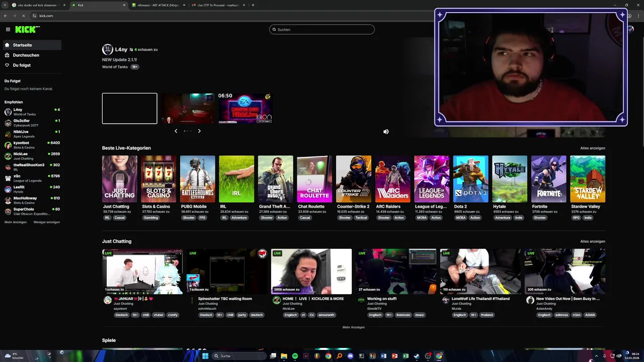644x362 pixels.
Task: Open Discord from the taskbar
Action: coord(350,356)
